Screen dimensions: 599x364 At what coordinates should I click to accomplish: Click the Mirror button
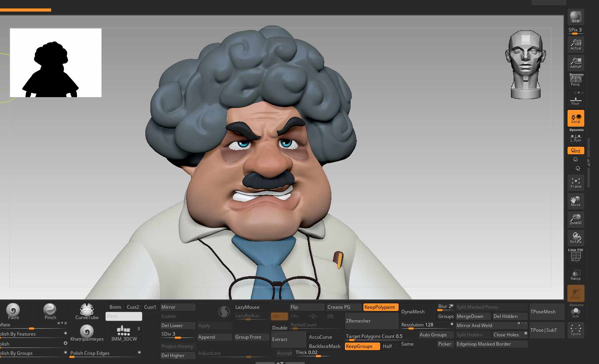[x=178, y=307]
